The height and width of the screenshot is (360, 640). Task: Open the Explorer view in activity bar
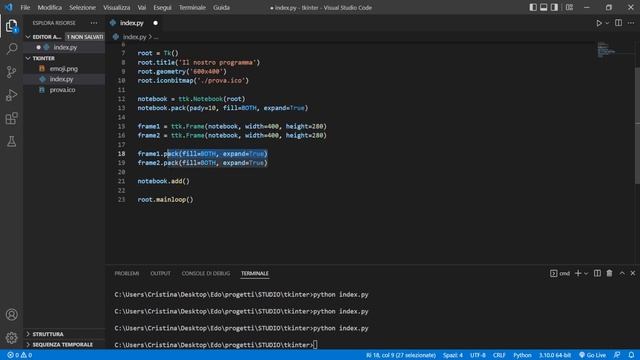click(x=11, y=26)
